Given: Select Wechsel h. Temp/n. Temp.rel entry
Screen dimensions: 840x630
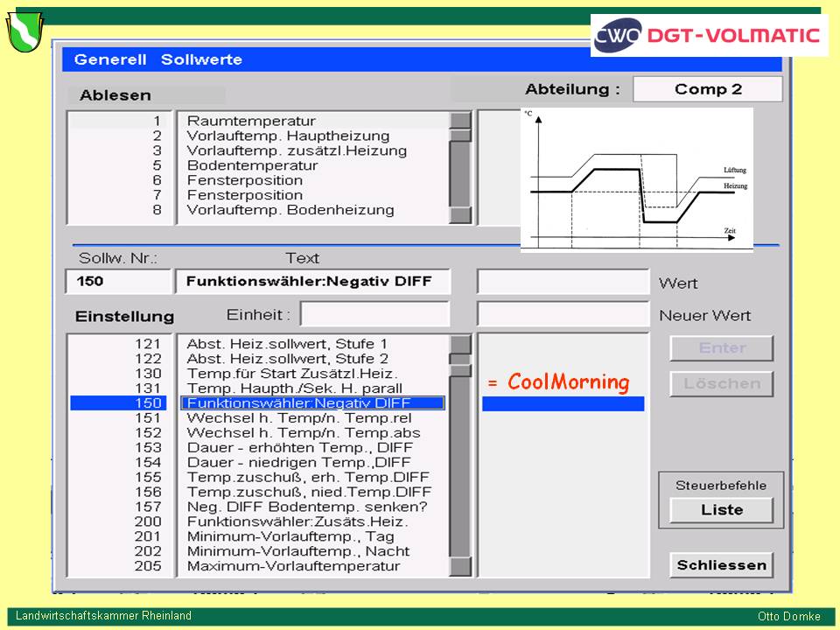Looking at the screenshot, I should pos(304,418).
